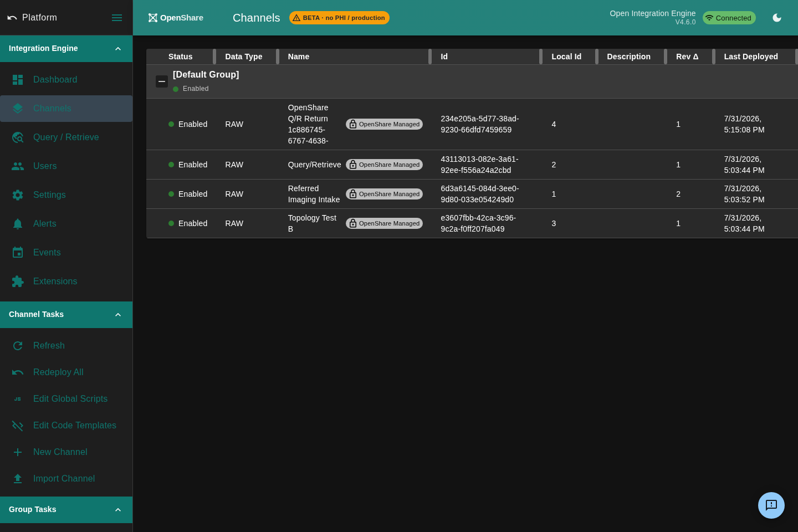Image resolution: width=798 pixels, height=532 pixels.
Task: Click id e3607fbb-42ca-3c96-9c2a-f0ff207fa049
Action: [478, 223]
